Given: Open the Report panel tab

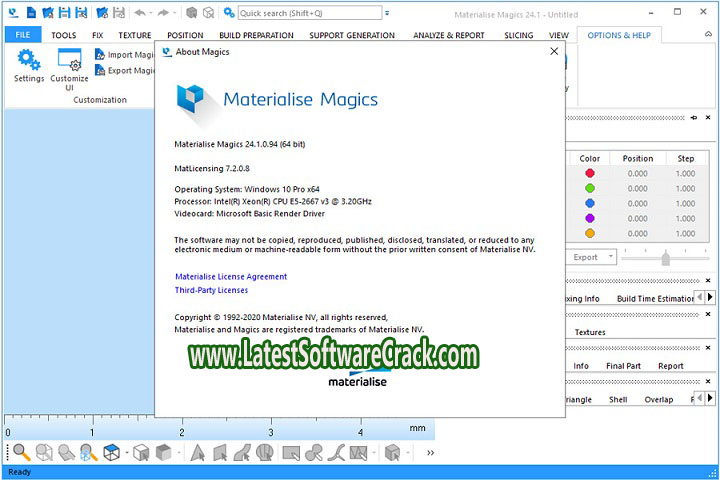Looking at the screenshot, I should tap(670, 366).
